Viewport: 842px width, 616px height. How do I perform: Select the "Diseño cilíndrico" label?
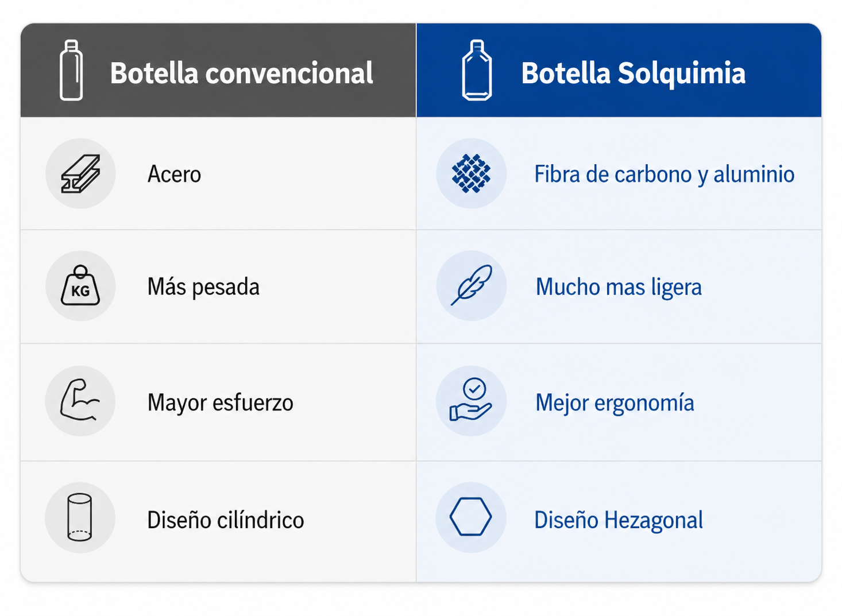point(226,520)
